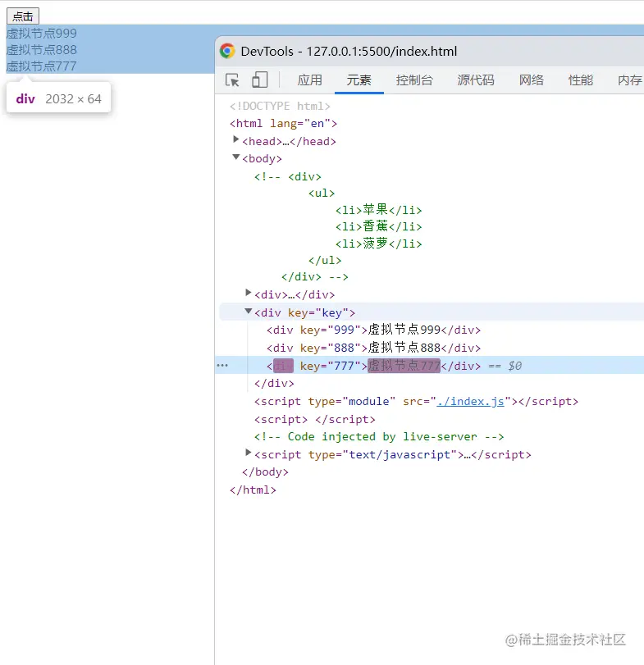Collapse the body element node

(x=236, y=157)
